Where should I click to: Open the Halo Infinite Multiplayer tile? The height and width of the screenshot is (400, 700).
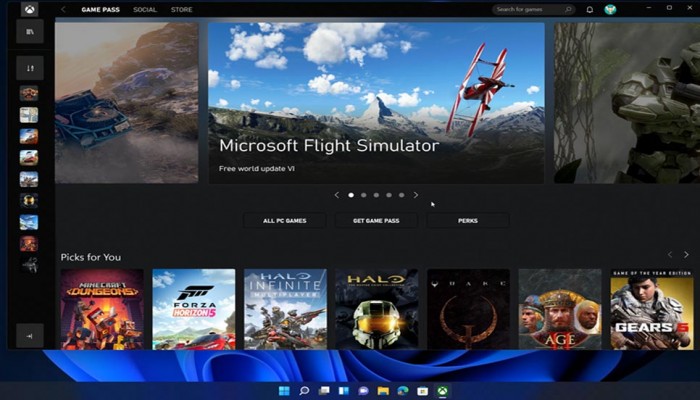(285, 309)
